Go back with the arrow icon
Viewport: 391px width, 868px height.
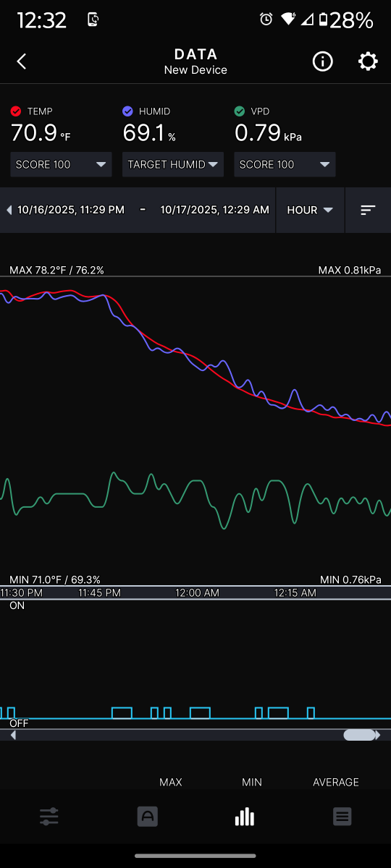tap(22, 61)
